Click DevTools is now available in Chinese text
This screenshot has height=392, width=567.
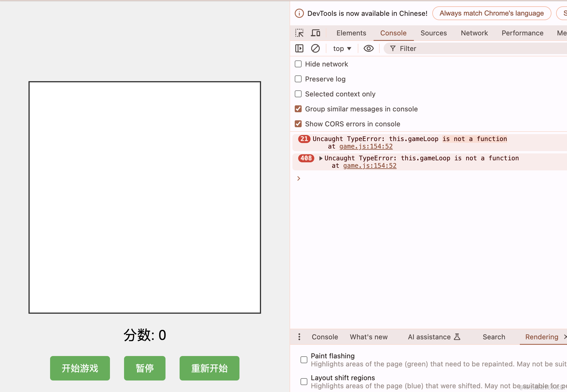[x=367, y=13]
